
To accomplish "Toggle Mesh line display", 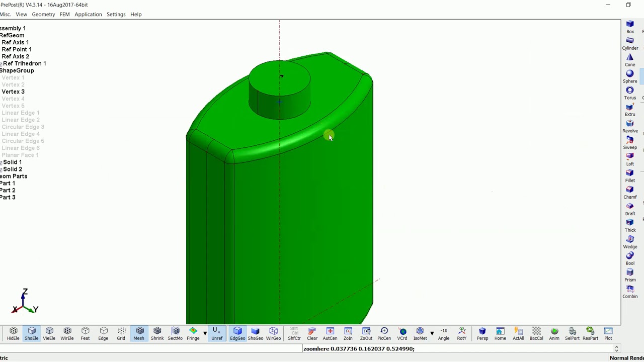I will click(139, 334).
